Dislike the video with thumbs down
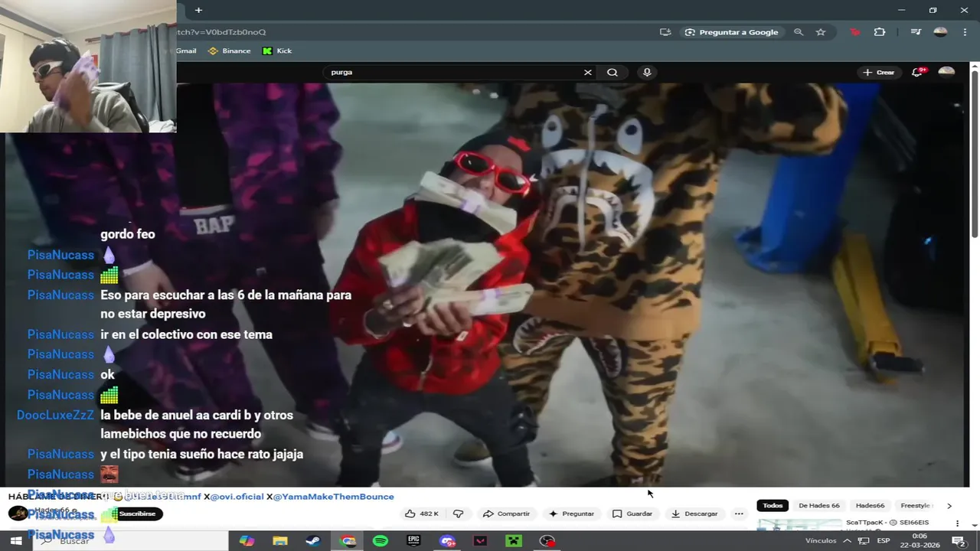 click(458, 514)
